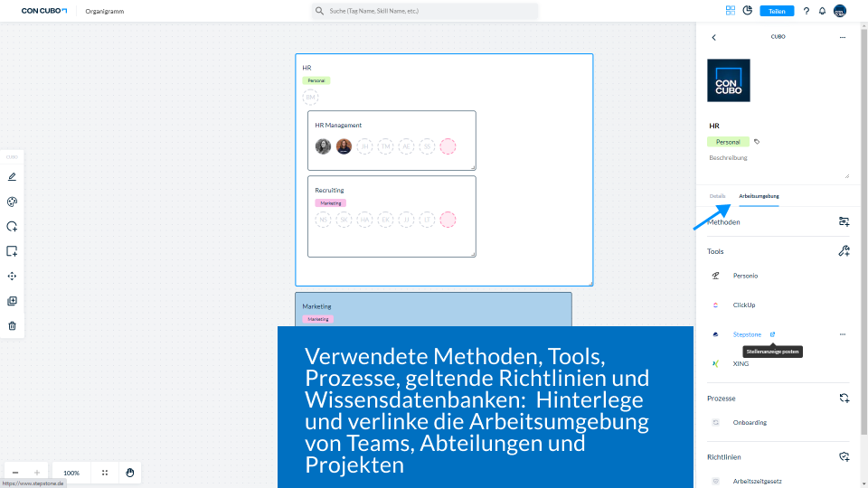Click the pink empty role circle in Recruiting

tap(448, 220)
